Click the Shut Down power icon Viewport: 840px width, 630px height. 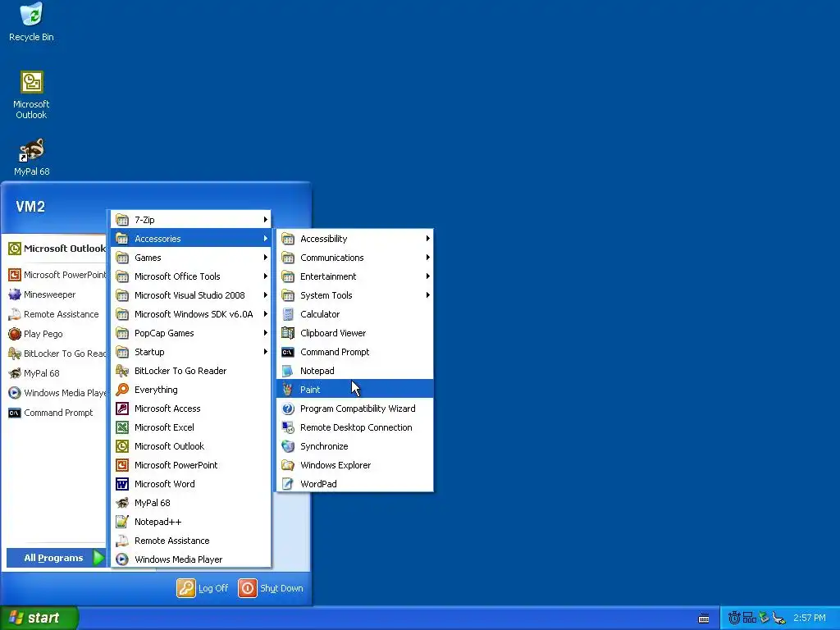[x=248, y=587]
